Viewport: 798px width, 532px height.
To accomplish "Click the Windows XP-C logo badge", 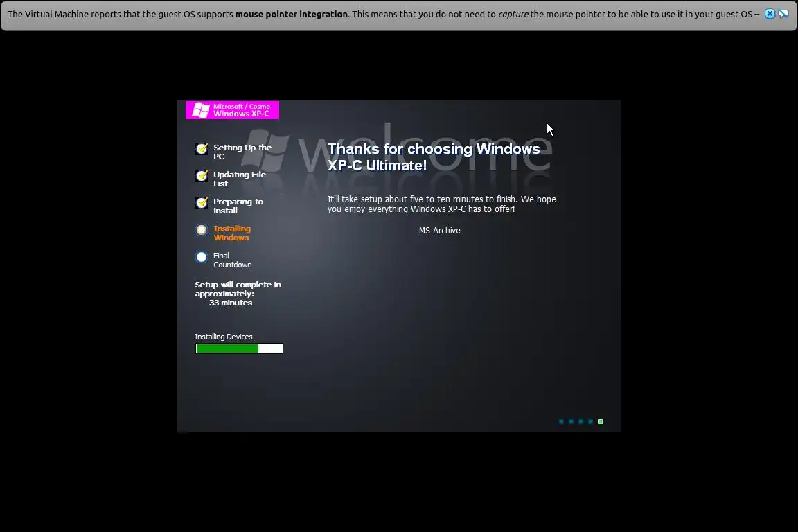I will [232, 110].
